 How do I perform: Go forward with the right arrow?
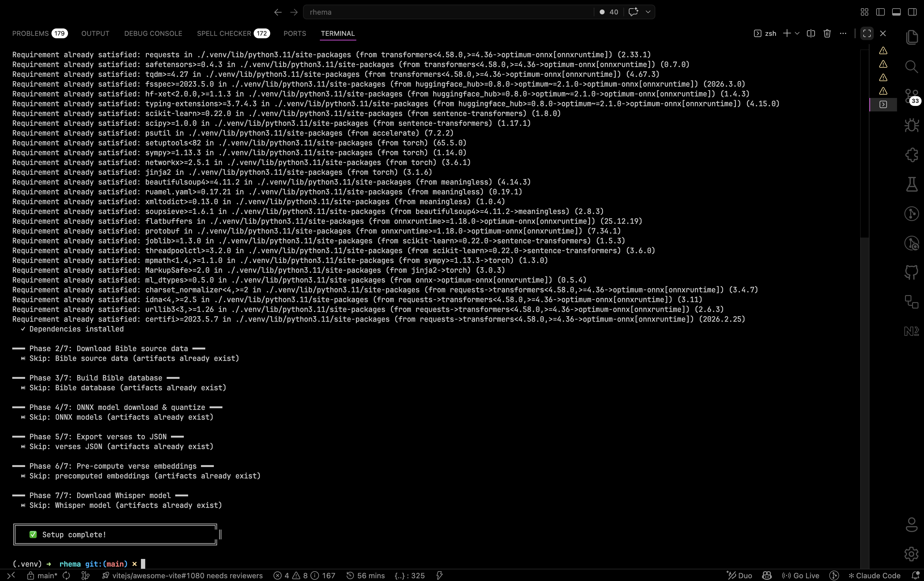click(x=294, y=12)
